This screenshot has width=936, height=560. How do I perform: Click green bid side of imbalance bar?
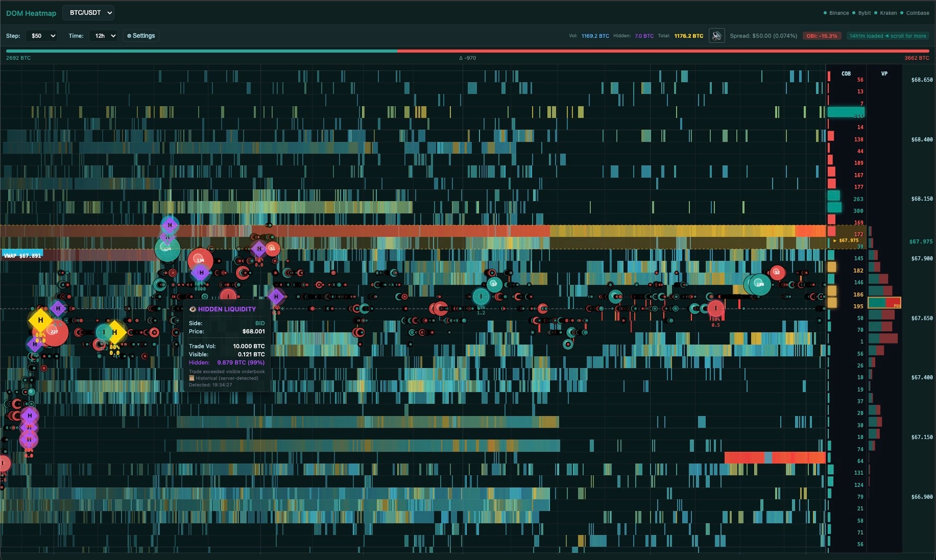tap(202, 51)
